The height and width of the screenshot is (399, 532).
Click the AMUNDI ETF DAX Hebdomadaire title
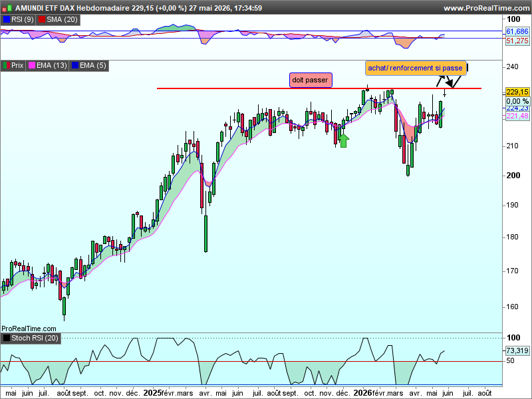tap(72, 8)
